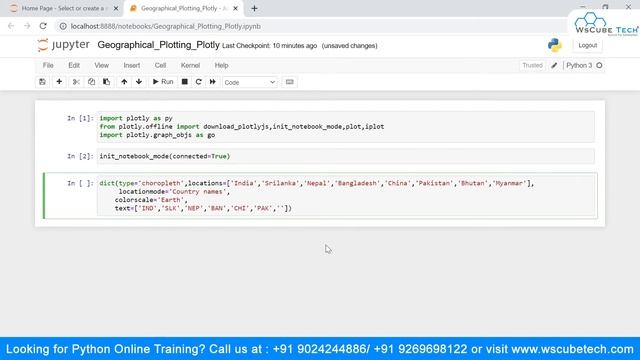Reload the current page
The height and width of the screenshot is (360, 640).
click(x=43, y=26)
